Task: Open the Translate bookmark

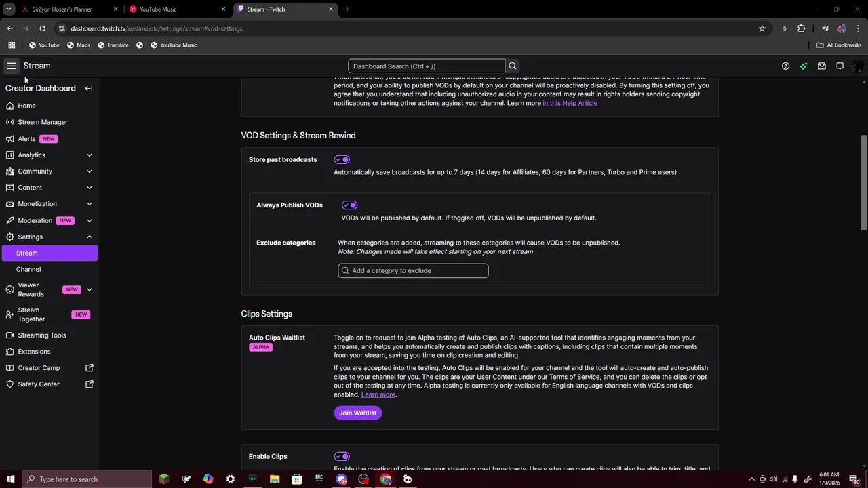Action: [x=113, y=45]
